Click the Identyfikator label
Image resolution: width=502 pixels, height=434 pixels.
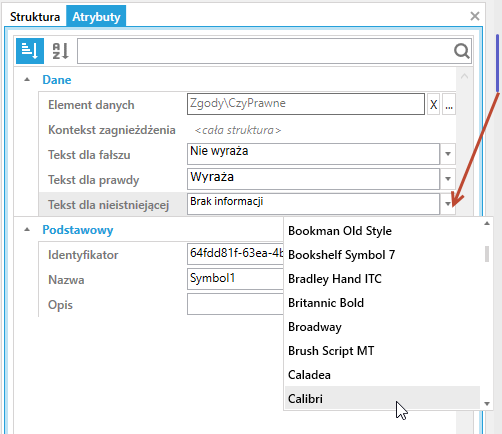(83, 255)
